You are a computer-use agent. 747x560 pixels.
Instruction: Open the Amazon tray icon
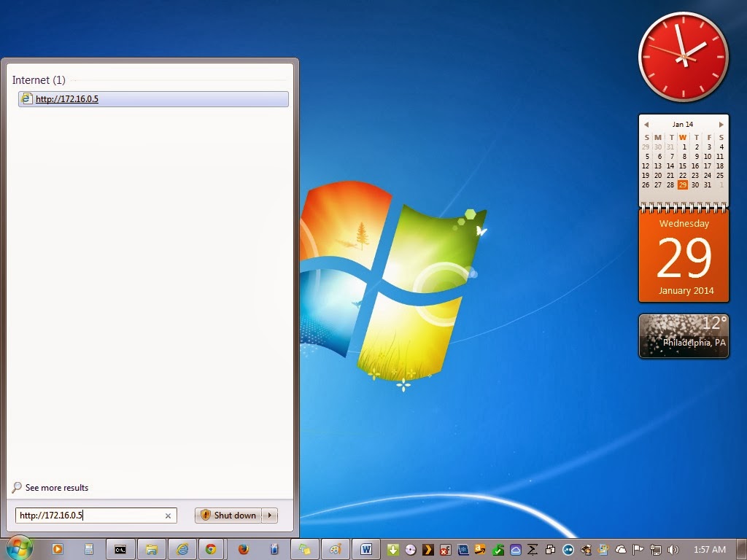480,550
